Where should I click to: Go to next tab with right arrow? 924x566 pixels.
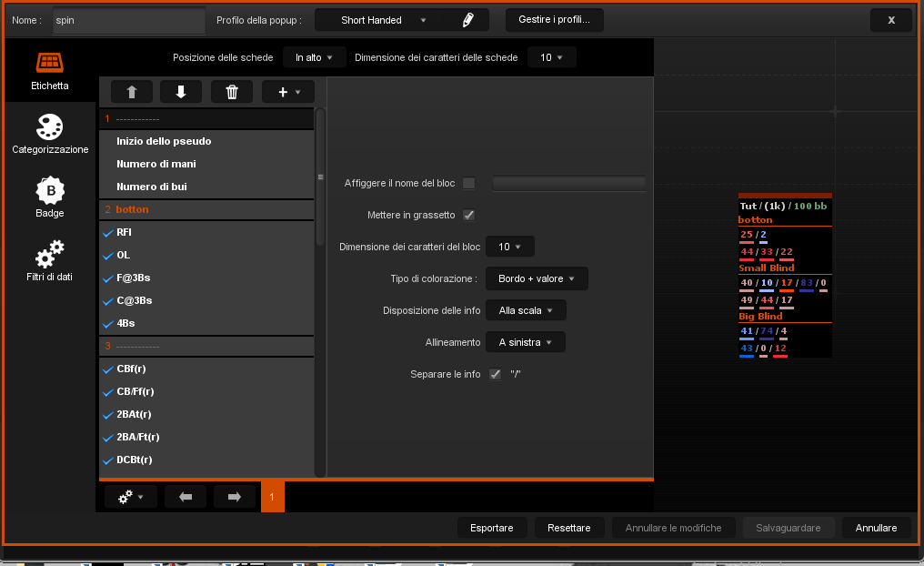(x=235, y=497)
